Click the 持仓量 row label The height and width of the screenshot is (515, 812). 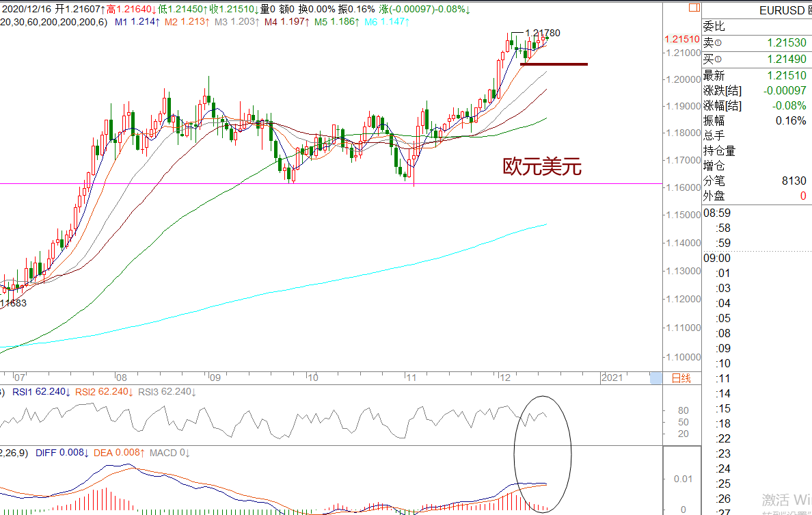[719, 150]
